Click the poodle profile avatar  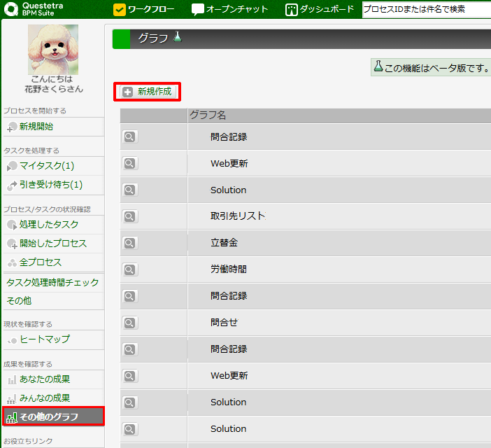(x=53, y=50)
